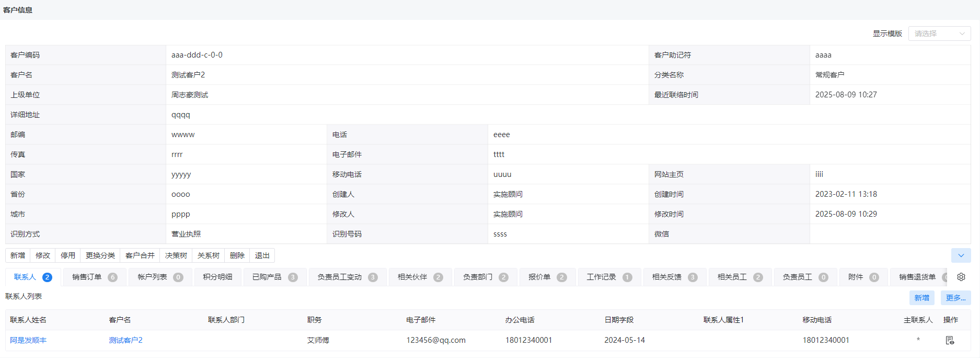
Task: Switch to the 积分明细 tab
Action: pos(217,277)
